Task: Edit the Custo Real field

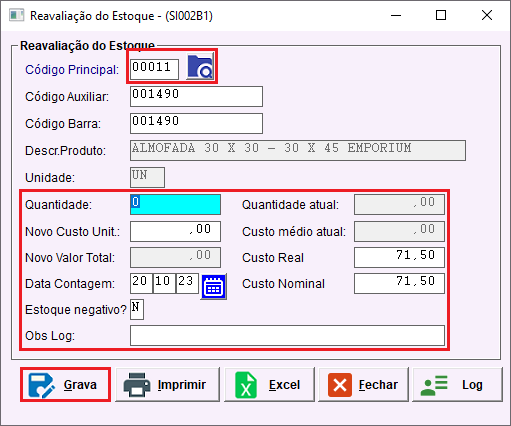Action: [399, 257]
